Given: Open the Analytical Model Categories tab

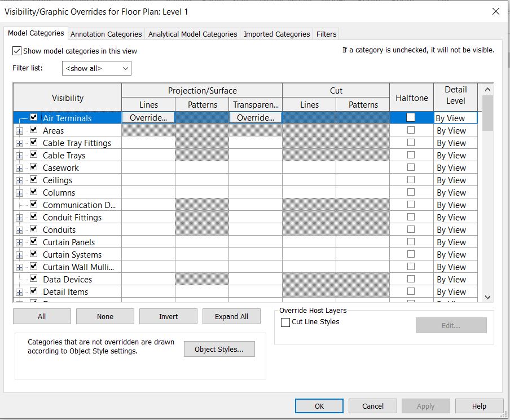Looking at the screenshot, I should (x=192, y=34).
